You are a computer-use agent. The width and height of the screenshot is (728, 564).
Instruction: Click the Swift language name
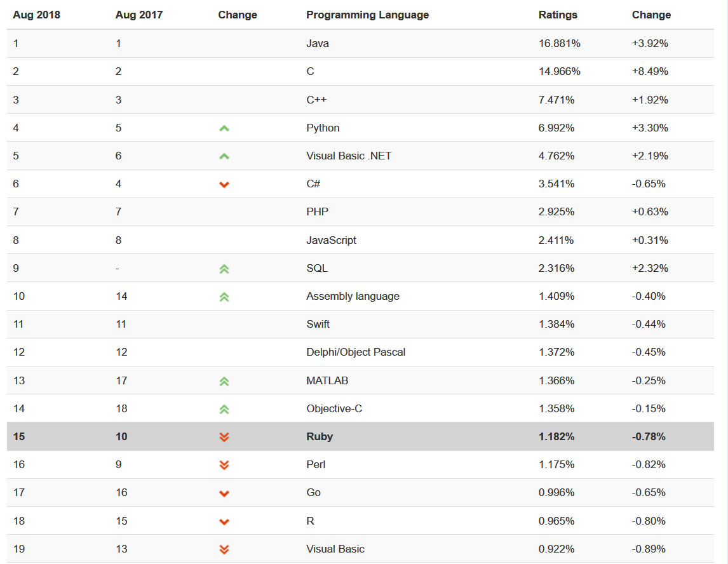(318, 324)
